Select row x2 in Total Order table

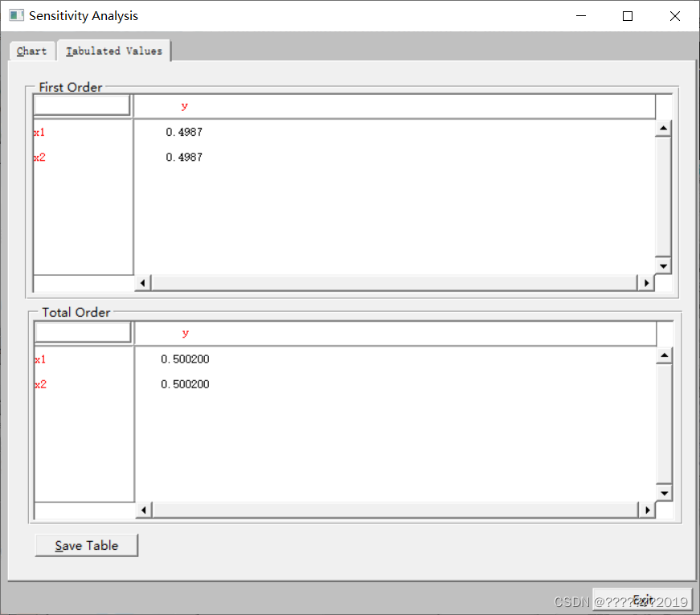click(x=40, y=384)
